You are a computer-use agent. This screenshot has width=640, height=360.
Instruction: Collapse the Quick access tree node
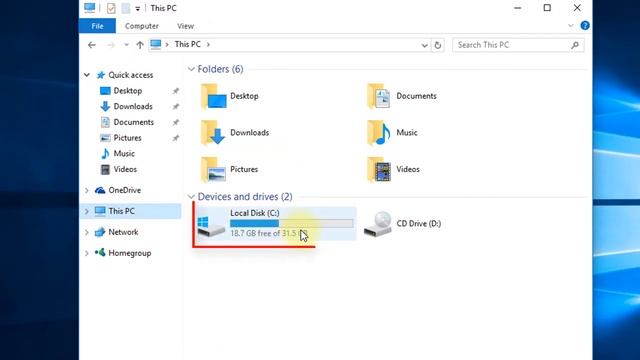pyautogui.click(x=87, y=75)
